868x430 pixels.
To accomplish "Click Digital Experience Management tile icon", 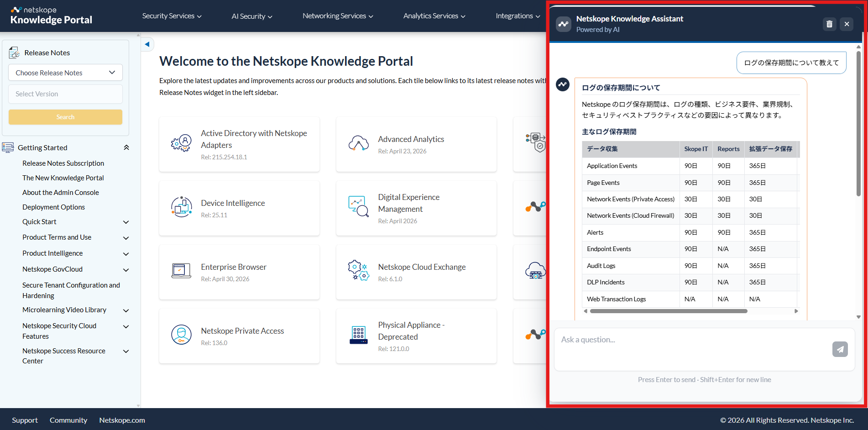I will coord(358,207).
